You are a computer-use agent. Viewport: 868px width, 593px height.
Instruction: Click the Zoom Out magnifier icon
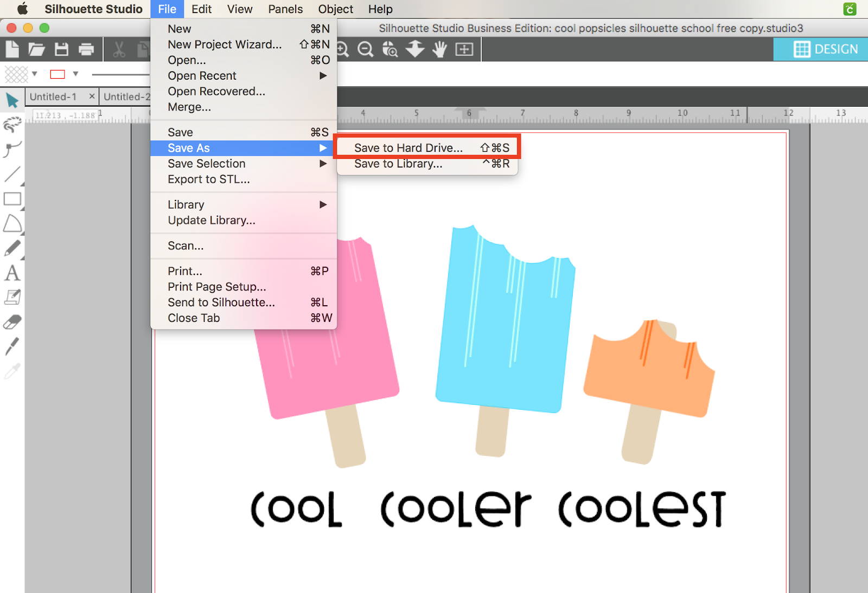pyautogui.click(x=366, y=49)
